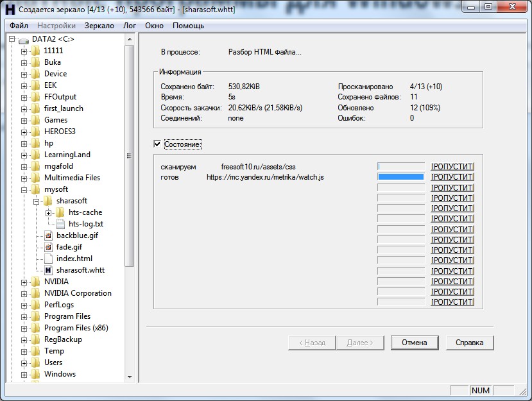This screenshot has width=532, height=401.
Task: Select the backblue.gif file icon
Action: (49, 235)
